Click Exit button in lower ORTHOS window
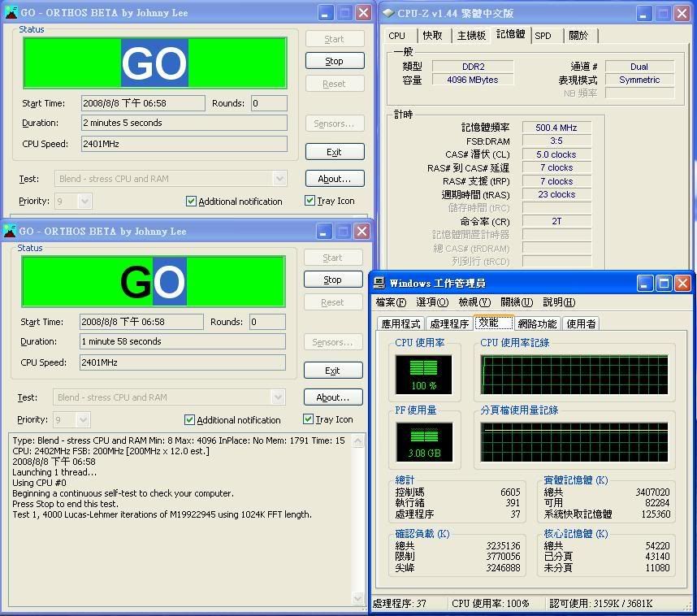This screenshot has width=697, height=616. tap(333, 371)
